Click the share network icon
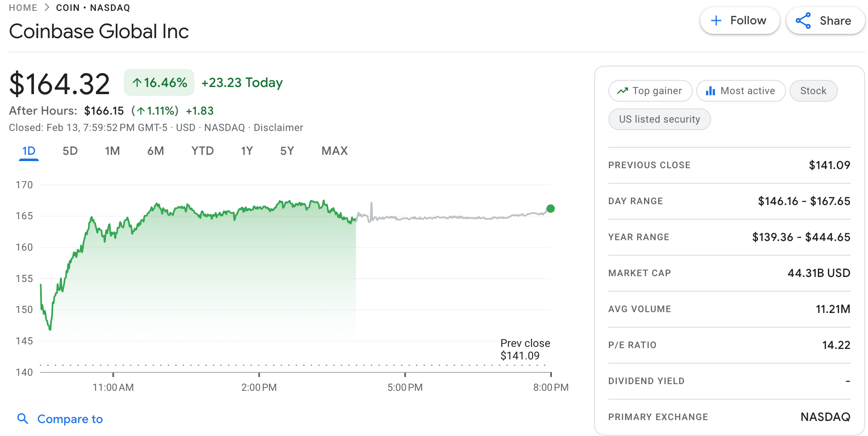The width and height of the screenshot is (868, 436). [x=803, y=21]
